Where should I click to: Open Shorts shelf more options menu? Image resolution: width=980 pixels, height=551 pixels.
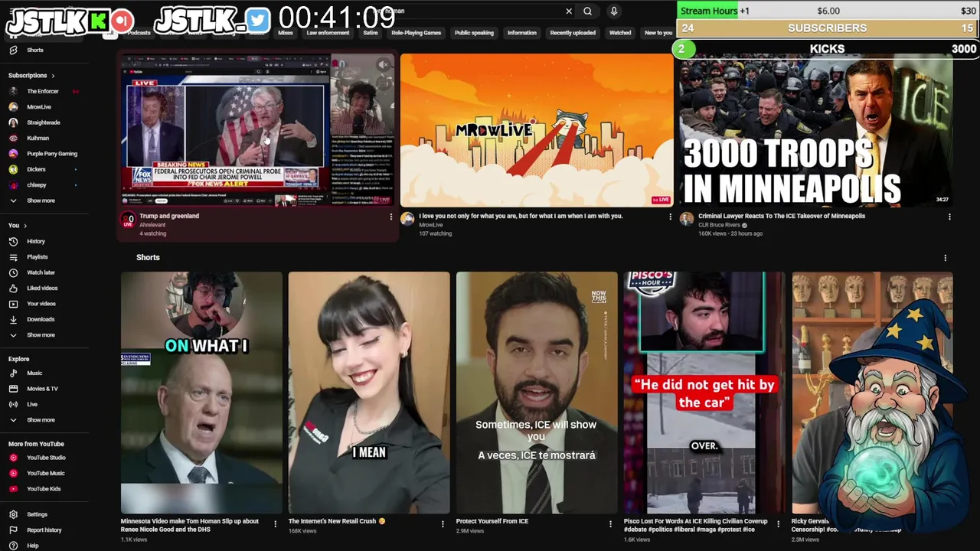tap(945, 258)
